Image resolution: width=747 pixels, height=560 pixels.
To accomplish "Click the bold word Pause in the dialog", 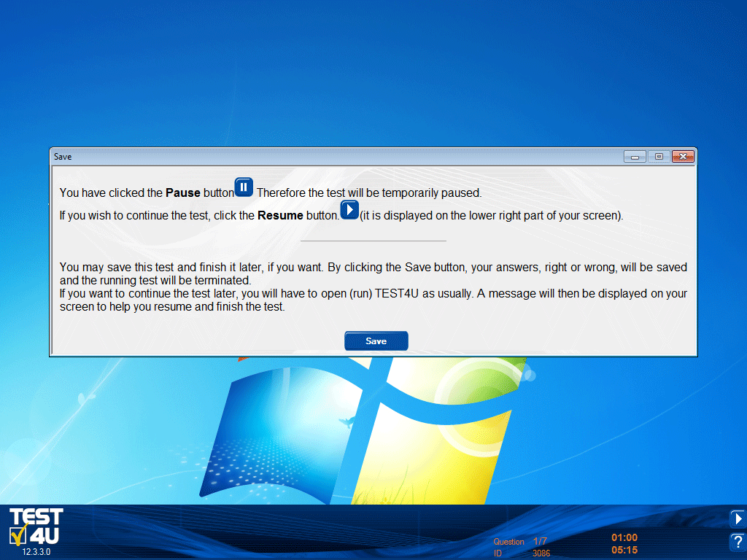I will point(183,193).
